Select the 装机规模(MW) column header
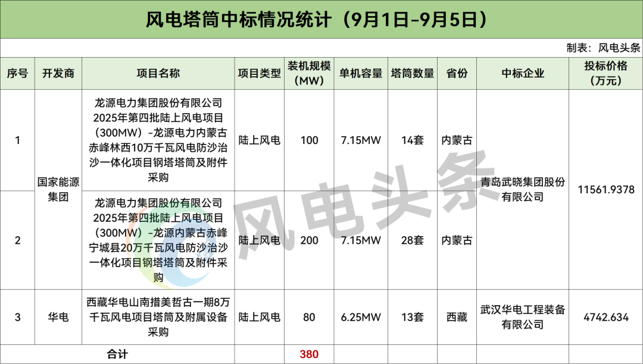 coord(309,73)
